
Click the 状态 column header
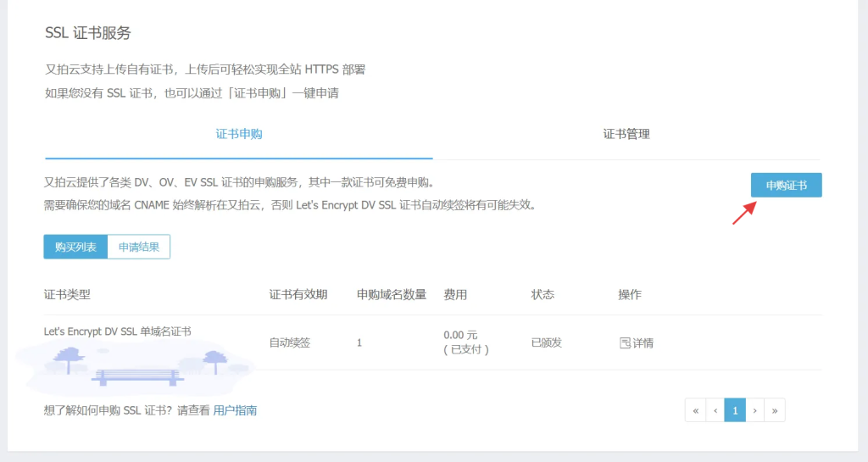click(542, 294)
